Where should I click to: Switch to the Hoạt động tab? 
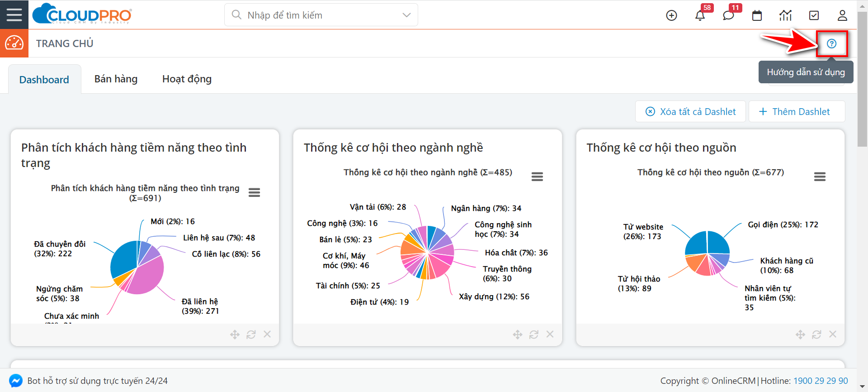(x=187, y=79)
